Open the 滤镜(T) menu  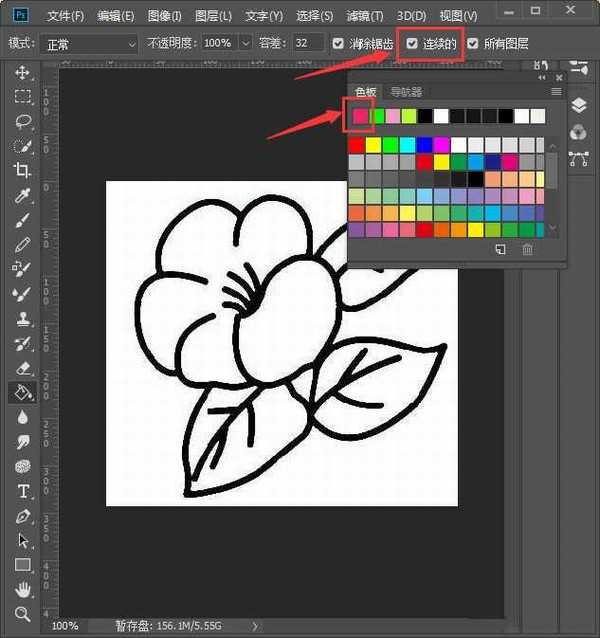point(363,16)
